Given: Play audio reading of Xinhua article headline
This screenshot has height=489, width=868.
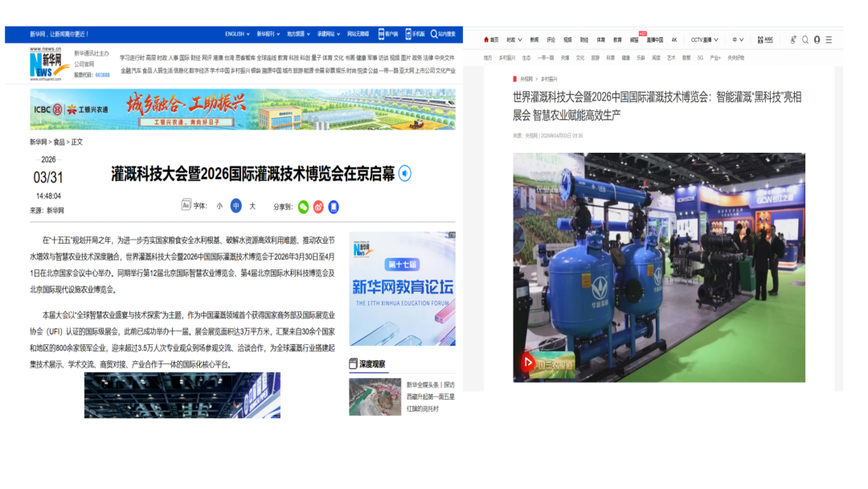Looking at the screenshot, I should point(404,174).
